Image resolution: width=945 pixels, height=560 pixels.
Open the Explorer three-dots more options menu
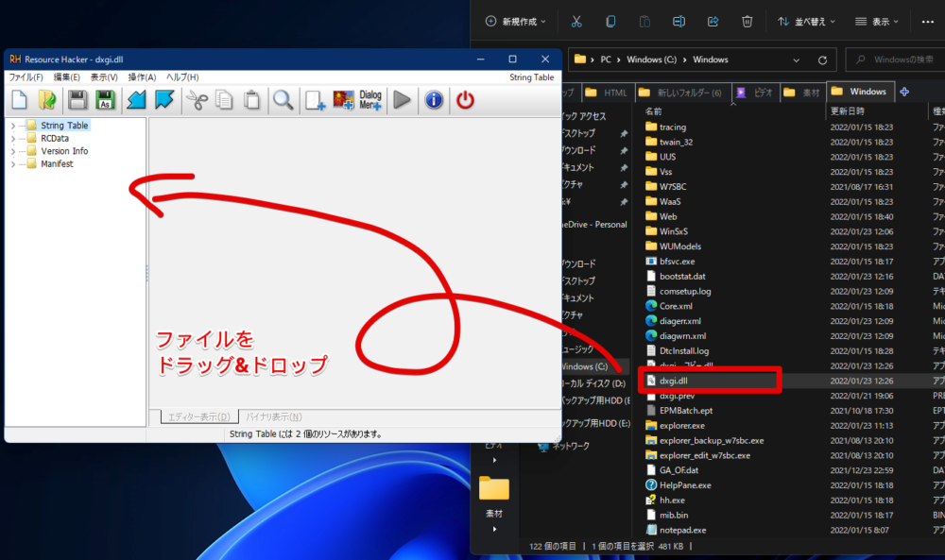point(928,22)
